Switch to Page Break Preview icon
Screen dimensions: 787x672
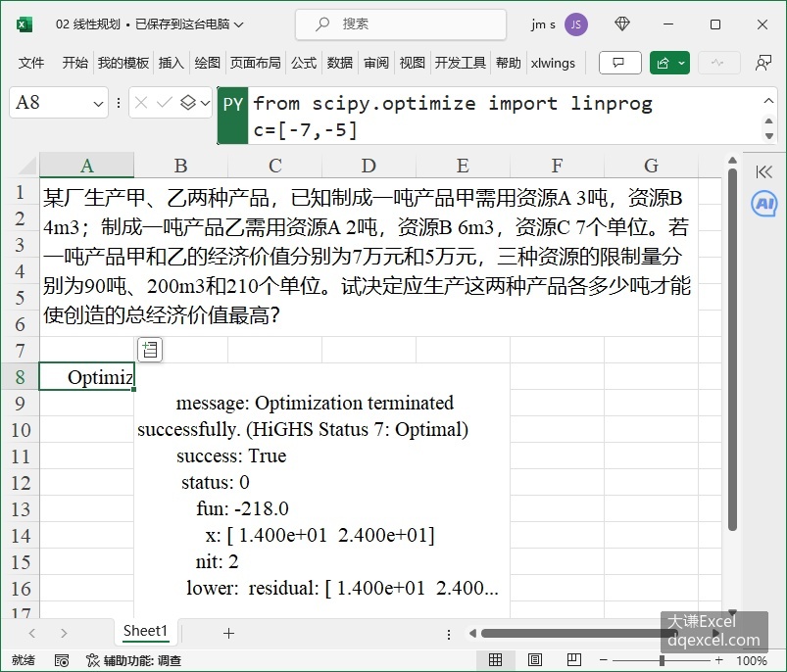click(x=574, y=660)
